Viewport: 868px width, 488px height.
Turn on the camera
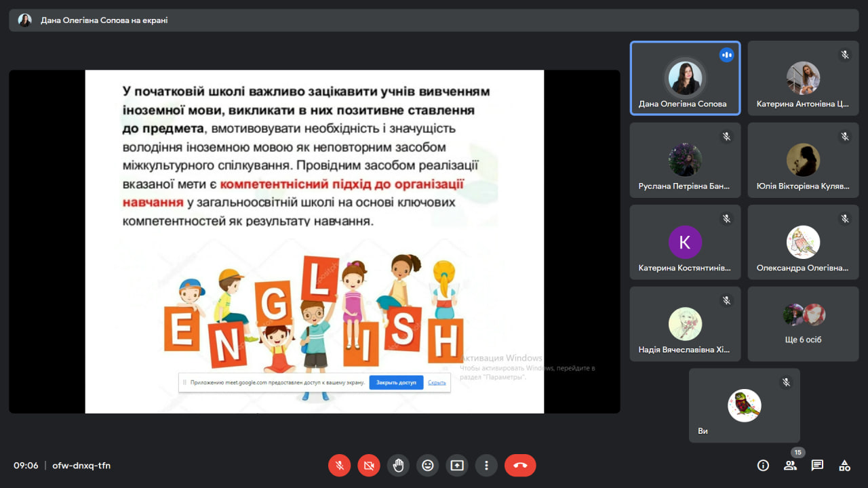tap(369, 466)
